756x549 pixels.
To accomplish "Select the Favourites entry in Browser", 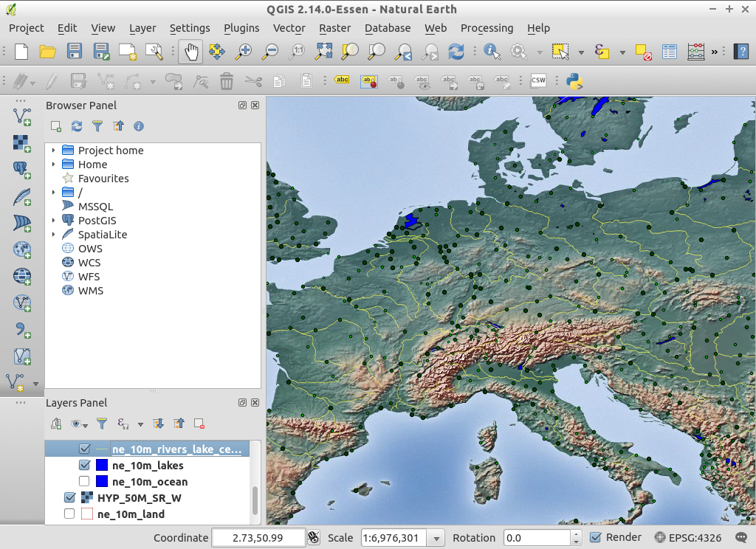I will click(103, 179).
